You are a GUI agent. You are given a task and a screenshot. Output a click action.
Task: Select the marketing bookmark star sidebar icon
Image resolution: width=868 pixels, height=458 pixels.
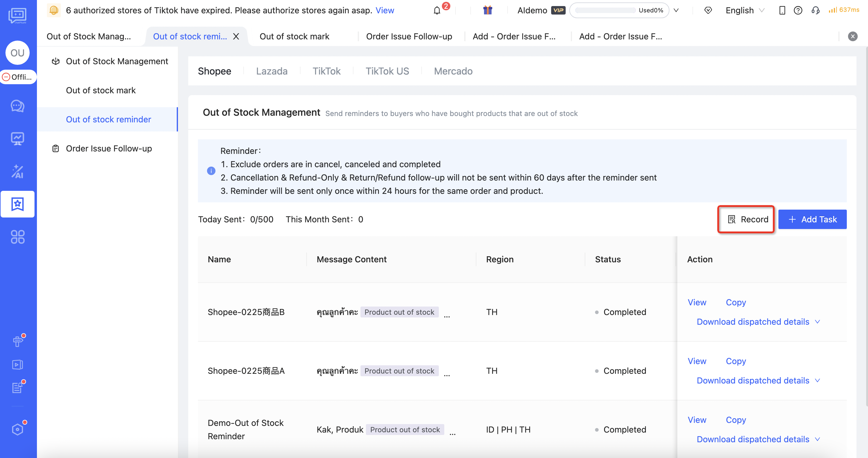pos(18,204)
